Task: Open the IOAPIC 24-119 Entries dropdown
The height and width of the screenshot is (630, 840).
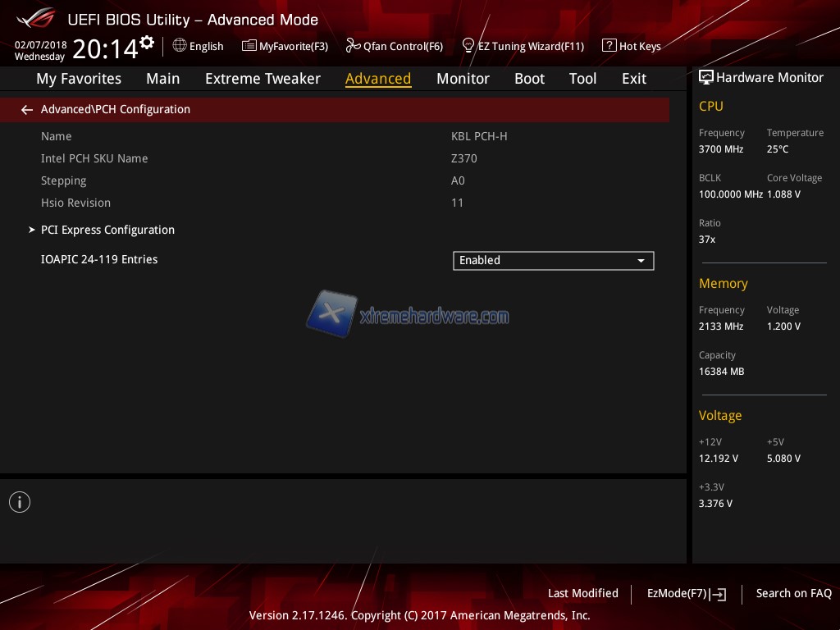Action: [x=553, y=260]
